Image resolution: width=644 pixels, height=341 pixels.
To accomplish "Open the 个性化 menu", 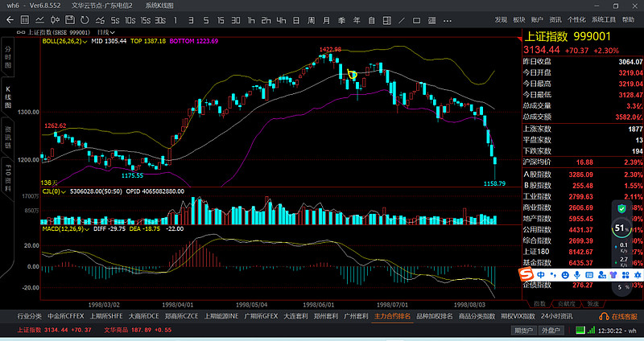I will pyautogui.click(x=576, y=19).
